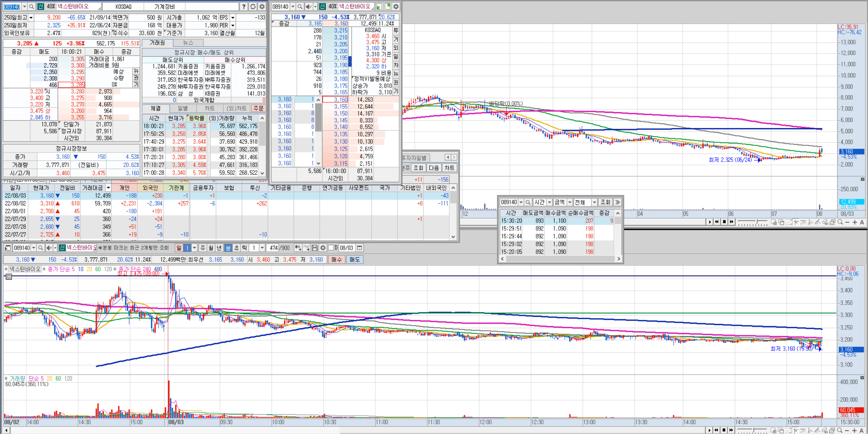
Task: Toggle 초 (seconds) period button
Action: 236,248
